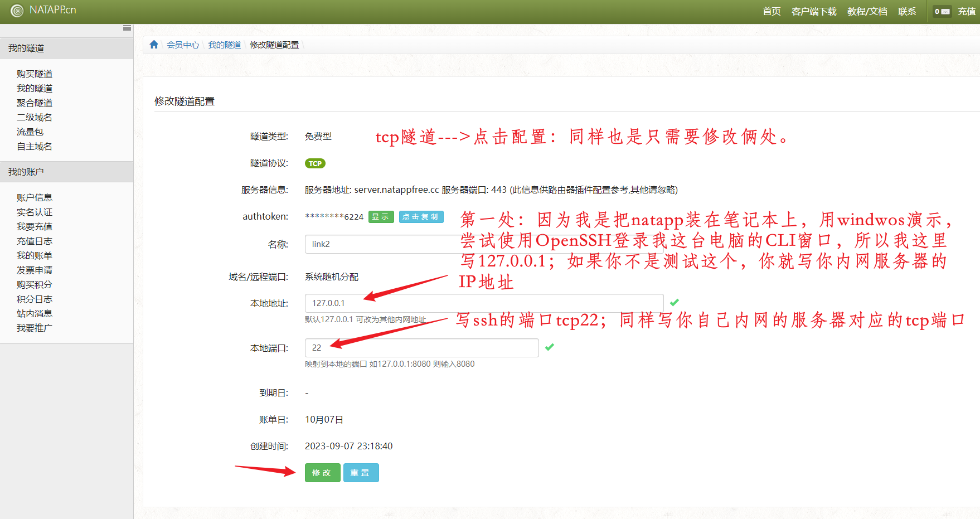Image resolution: width=980 pixels, height=519 pixels.
Task: Click the 账单日 value 10月07日
Action: click(x=324, y=419)
